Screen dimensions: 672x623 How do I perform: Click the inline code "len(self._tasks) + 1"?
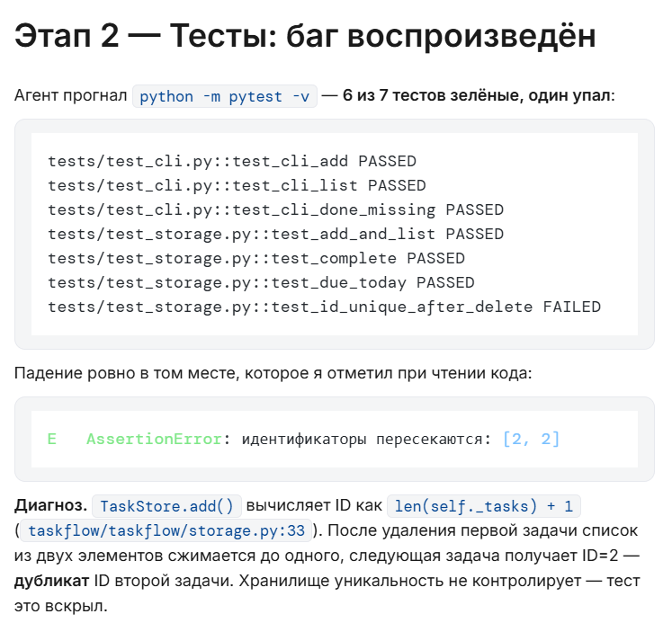pyautogui.click(x=484, y=506)
